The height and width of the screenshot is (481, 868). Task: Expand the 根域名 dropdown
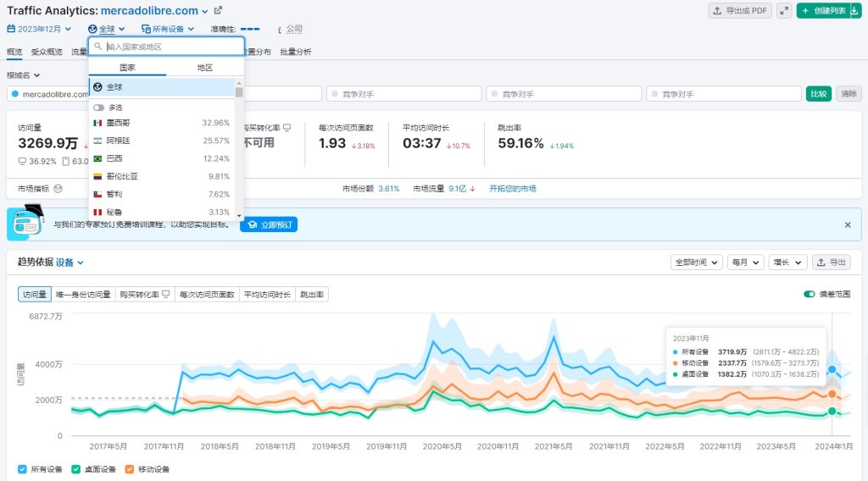(x=23, y=75)
